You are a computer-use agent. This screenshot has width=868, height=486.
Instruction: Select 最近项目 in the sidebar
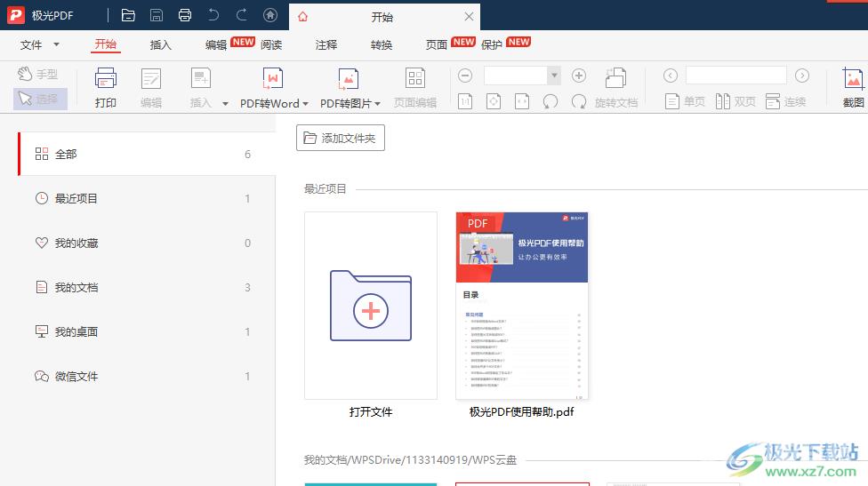tap(147, 198)
